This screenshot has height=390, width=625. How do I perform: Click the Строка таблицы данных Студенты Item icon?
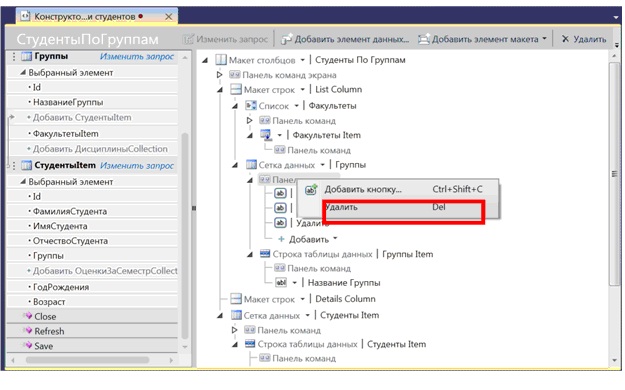click(250, 343)
